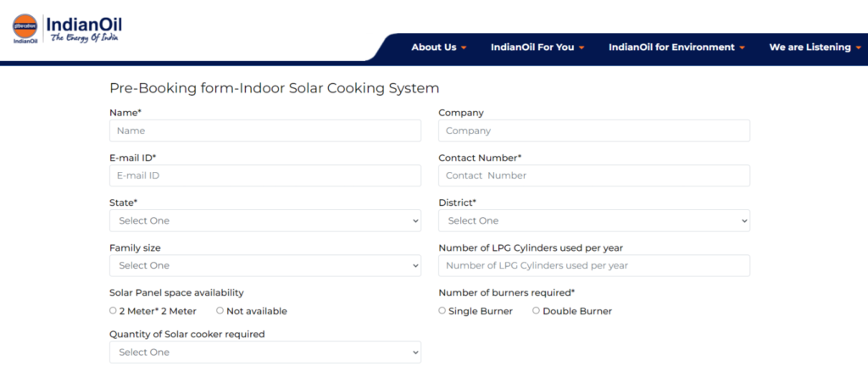The height and width of the screenshot is (372, 868).
Task: Expand Quantity of Solar cooker dropdown
Action: (264, 352)
